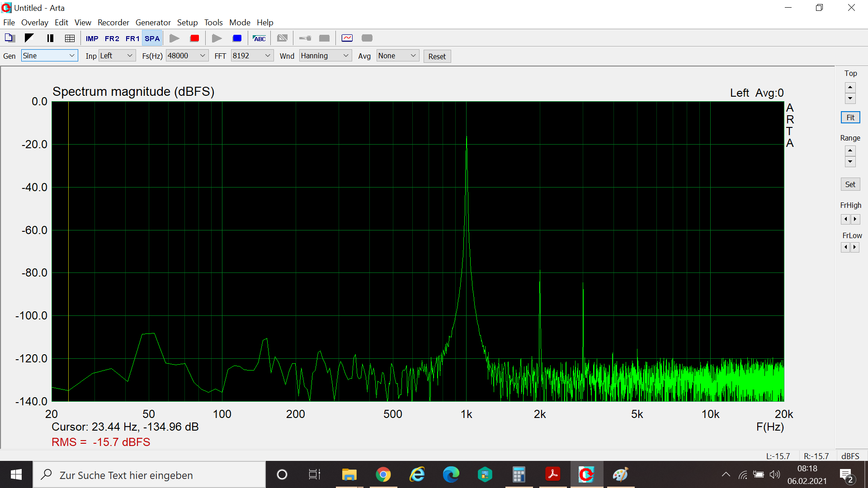Open the Gen signal type dropdown
Screen dimensions: 868x488
(x=50, y=56)
